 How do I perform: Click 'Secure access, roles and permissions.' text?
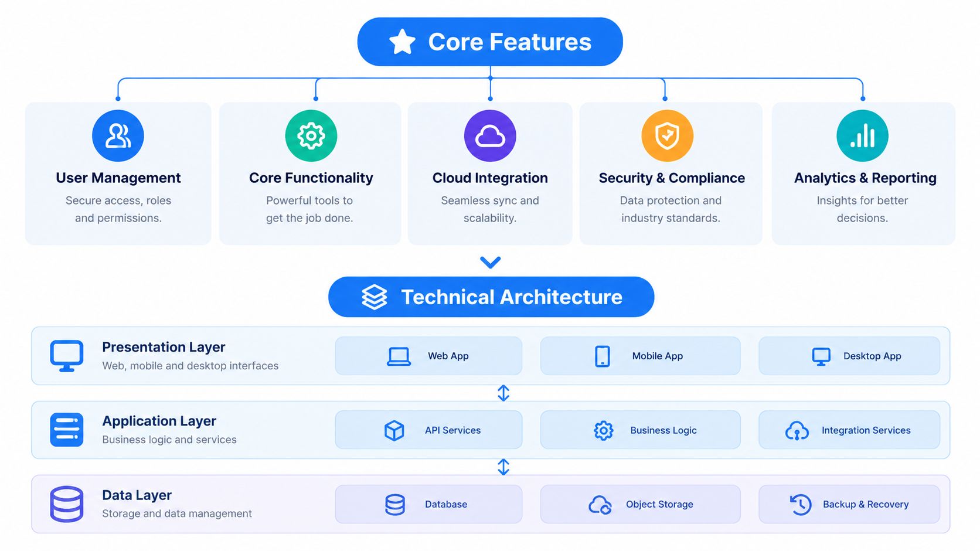(x=118, y=209)
